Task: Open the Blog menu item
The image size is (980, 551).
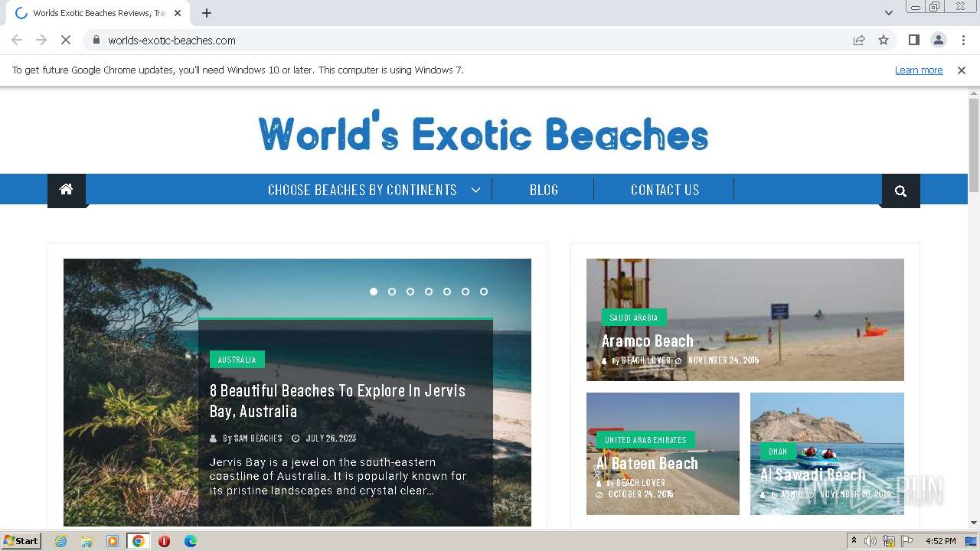Action: pos(544,190)
